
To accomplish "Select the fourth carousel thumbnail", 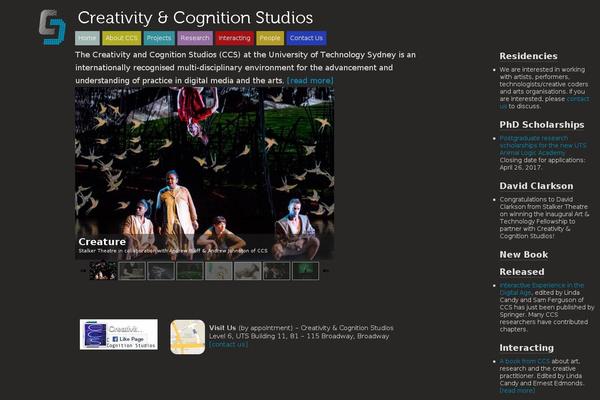I will pos(190,271).
